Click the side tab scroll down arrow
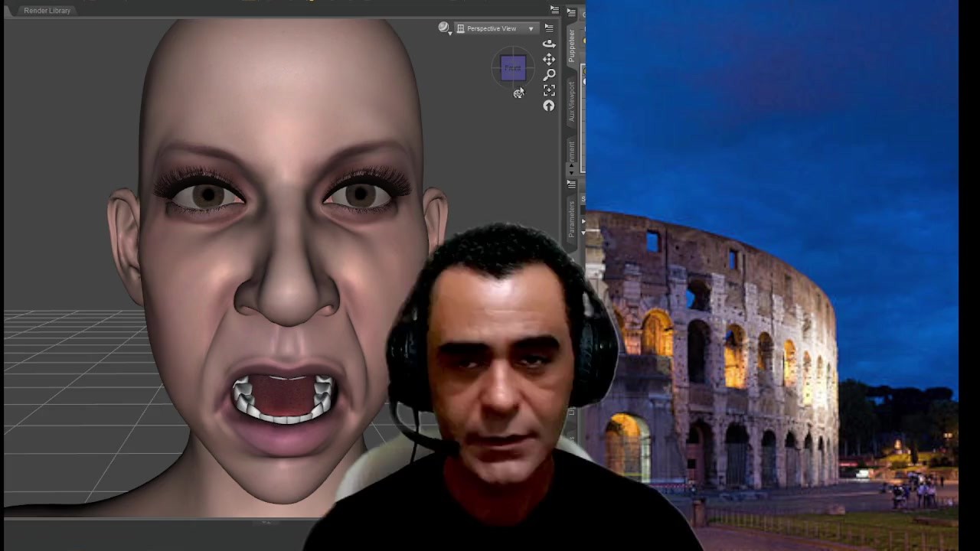980x551 pixels. point(571,173)
